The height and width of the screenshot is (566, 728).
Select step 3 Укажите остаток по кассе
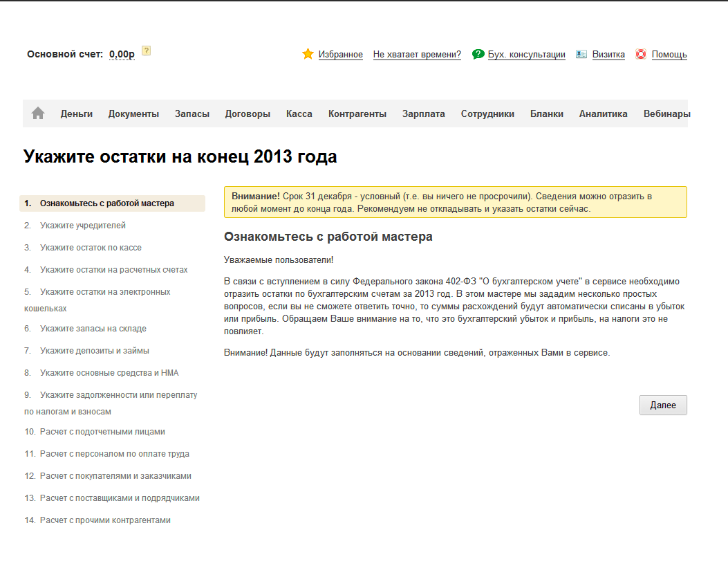(83, 248)
